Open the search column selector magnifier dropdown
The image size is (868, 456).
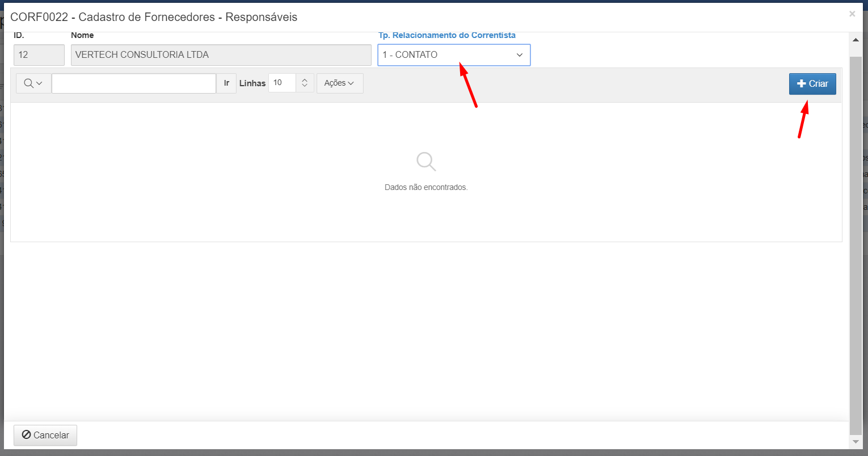[x=33, y=83]
